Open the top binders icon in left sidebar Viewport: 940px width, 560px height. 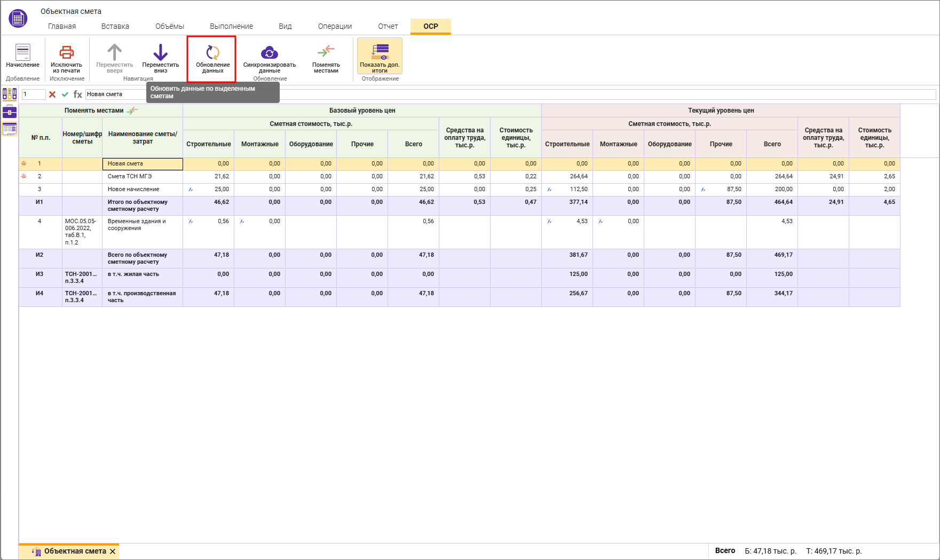click(x=10, y=94)
